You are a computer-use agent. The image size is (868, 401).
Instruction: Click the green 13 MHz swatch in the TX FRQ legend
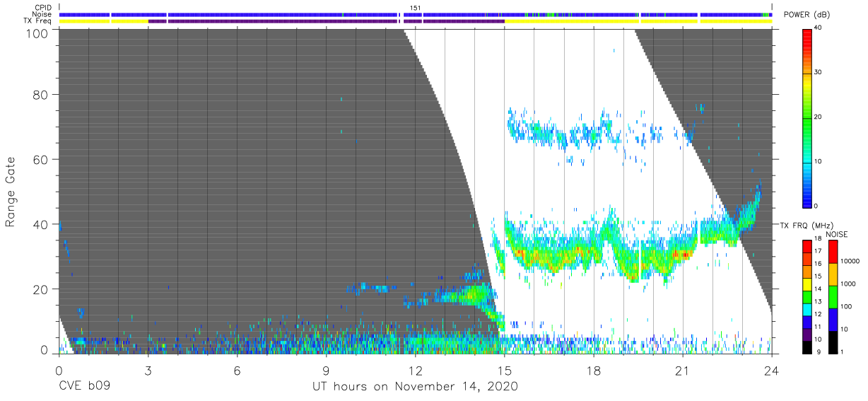[807, 296]
